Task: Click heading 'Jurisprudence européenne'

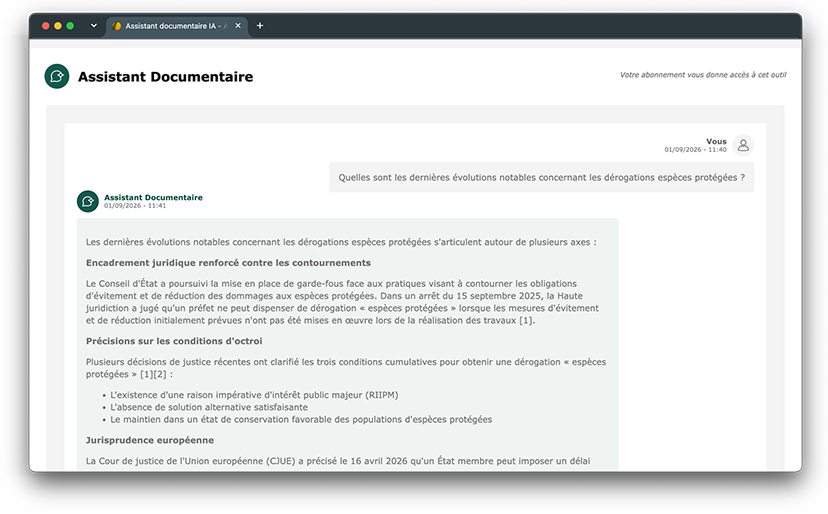Action: point(149,440)
